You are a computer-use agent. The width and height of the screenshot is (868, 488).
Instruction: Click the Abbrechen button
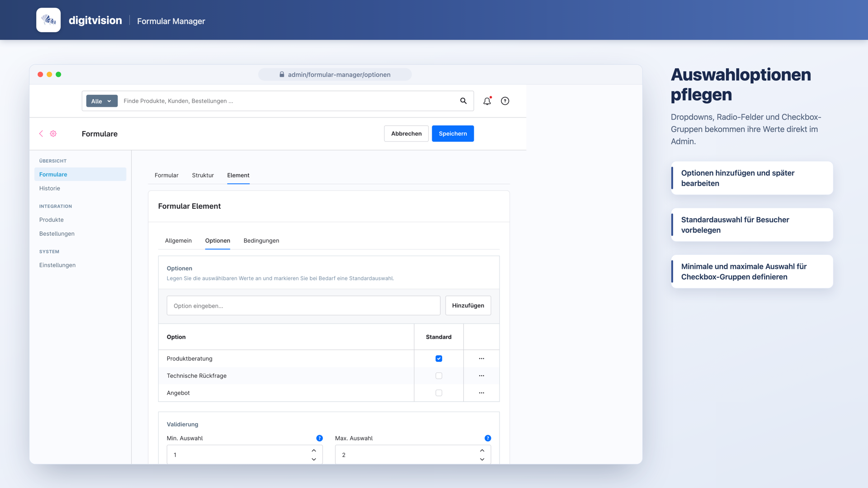(x=406, y=133)
